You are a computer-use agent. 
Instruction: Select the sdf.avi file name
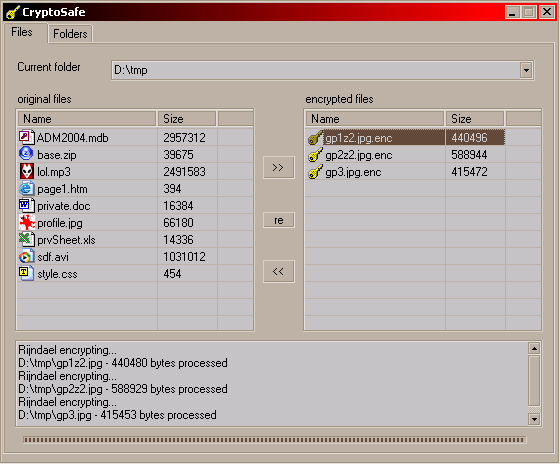click(53, 257)
